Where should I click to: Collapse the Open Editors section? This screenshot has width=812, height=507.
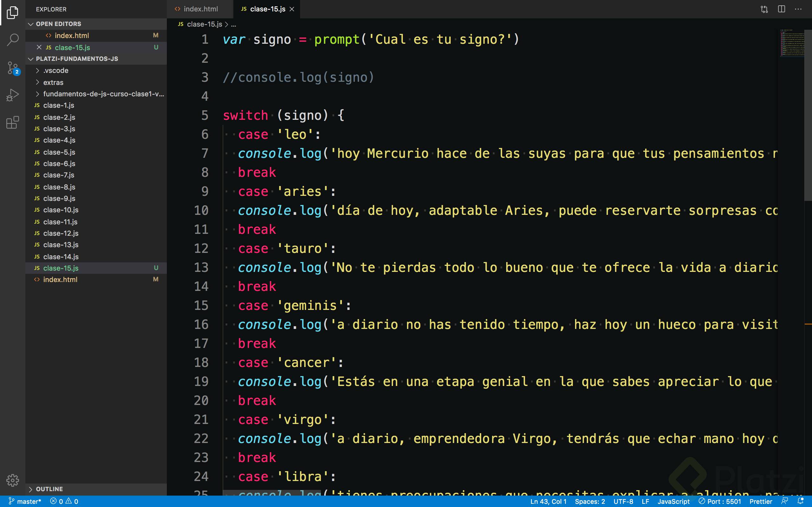(x=31, y=24)
